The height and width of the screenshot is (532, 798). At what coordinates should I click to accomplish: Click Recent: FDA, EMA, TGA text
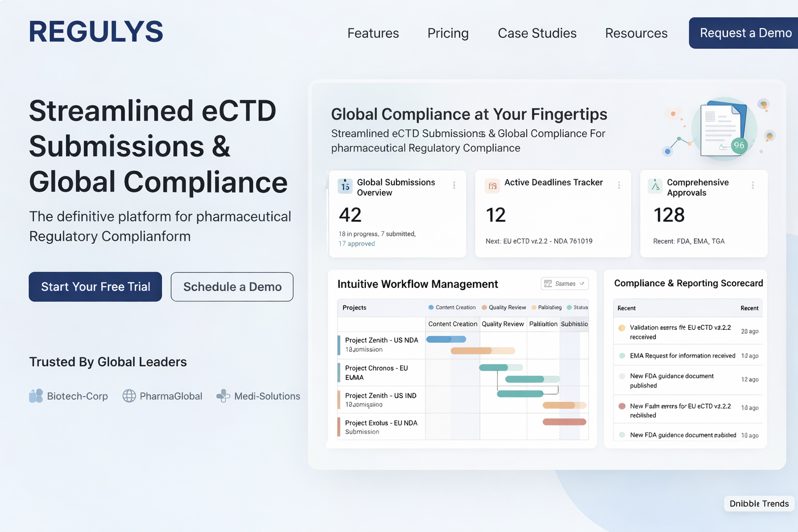[689, 241]
